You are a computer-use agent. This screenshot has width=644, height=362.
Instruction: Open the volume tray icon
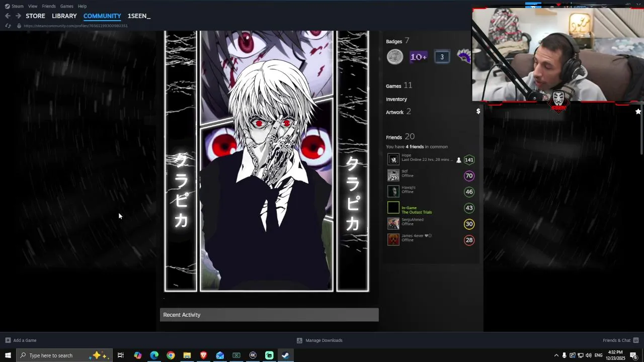click(588, 355)
